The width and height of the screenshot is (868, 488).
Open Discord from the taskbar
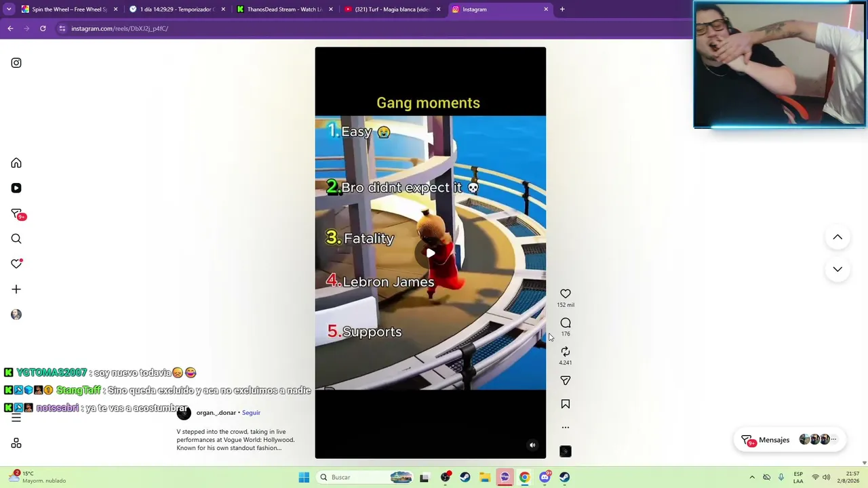545,477
